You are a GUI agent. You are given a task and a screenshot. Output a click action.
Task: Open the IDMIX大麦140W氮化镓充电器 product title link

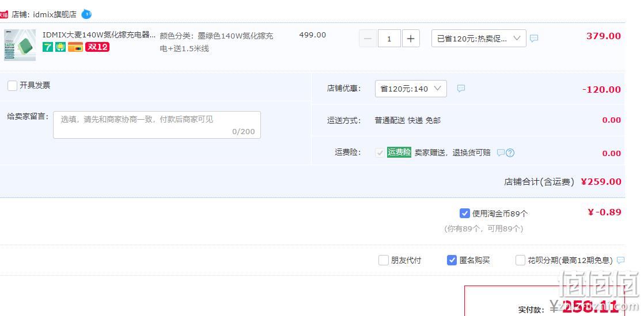click(100, 35)
